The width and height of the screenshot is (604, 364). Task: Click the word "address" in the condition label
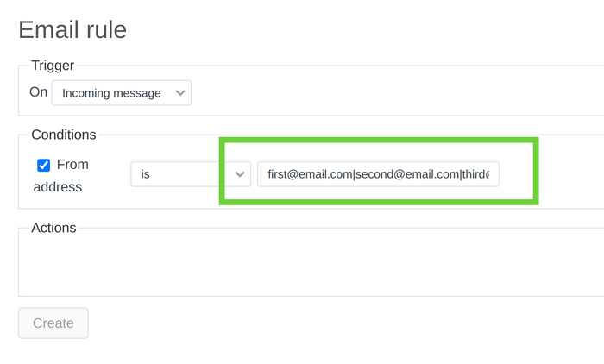[x=57, y=186]
